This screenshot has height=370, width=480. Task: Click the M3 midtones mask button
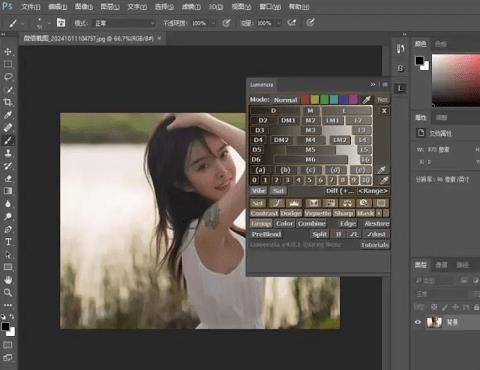point(310,130)
